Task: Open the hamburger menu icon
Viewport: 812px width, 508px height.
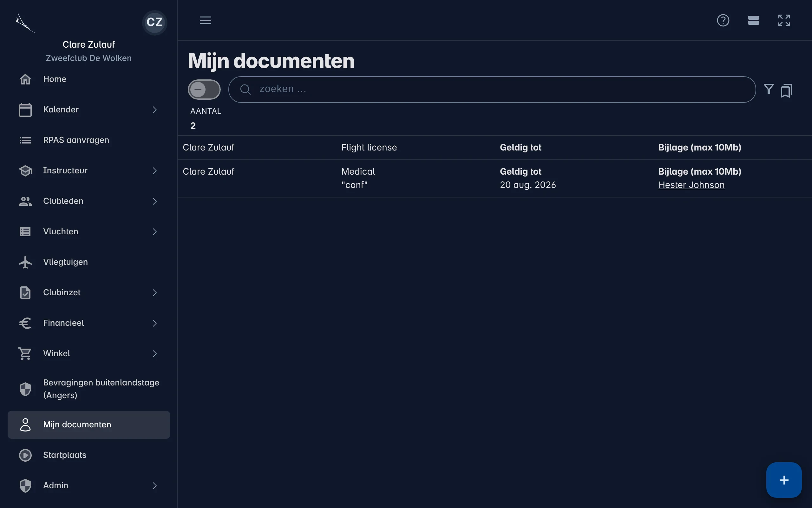Action: click(x=205, y=20)
